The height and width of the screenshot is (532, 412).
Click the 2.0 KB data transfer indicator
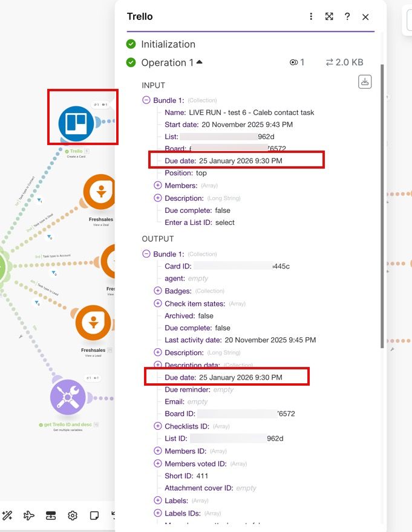click(344, 62)
